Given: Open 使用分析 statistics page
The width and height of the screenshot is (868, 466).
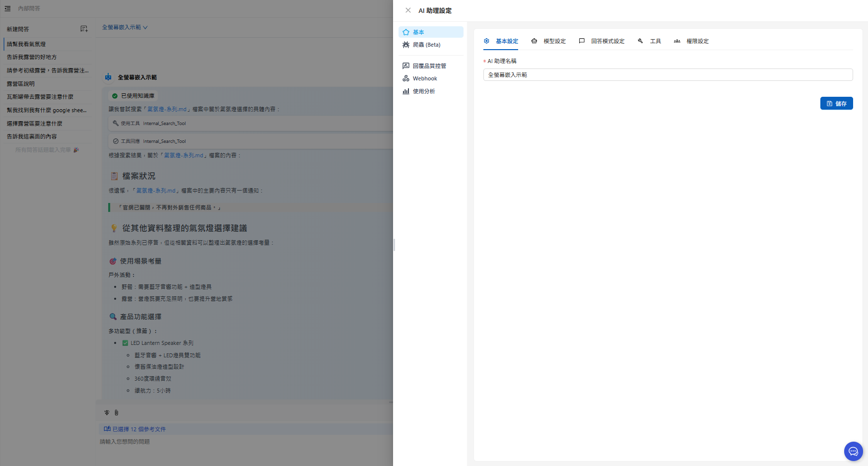Looking at the screenshot, I should pos(424,91).
